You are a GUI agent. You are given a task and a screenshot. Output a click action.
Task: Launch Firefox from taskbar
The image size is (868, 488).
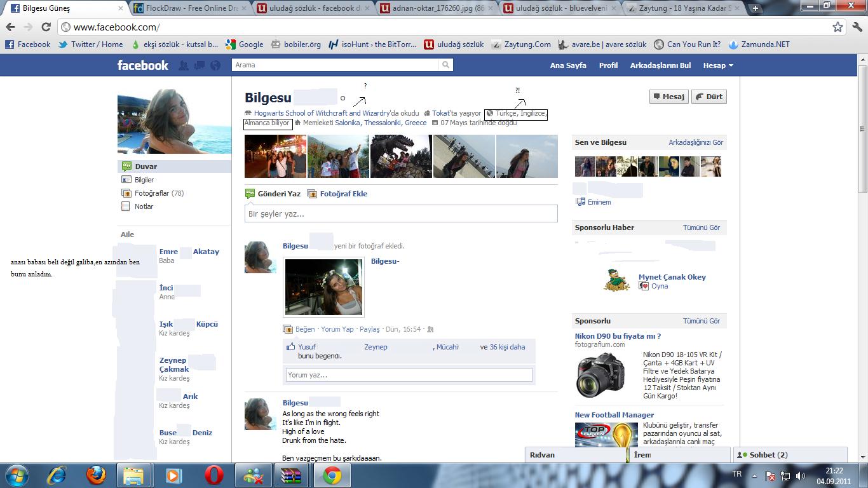point(96,475)
